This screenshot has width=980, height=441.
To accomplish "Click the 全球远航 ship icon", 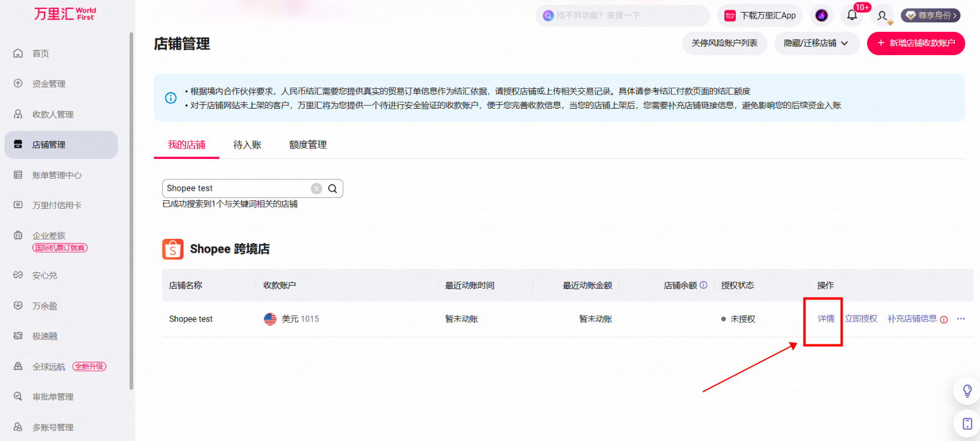I will pyautogui.click(x=18, y=366).
